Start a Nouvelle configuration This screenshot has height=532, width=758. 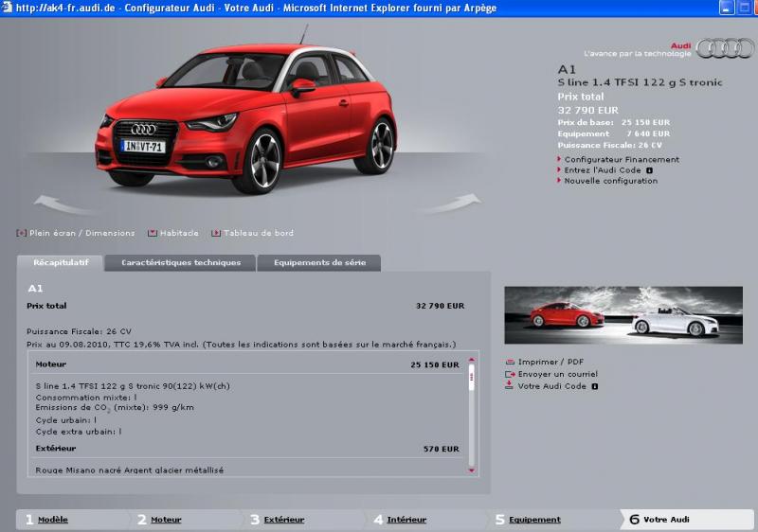(610, 181)
